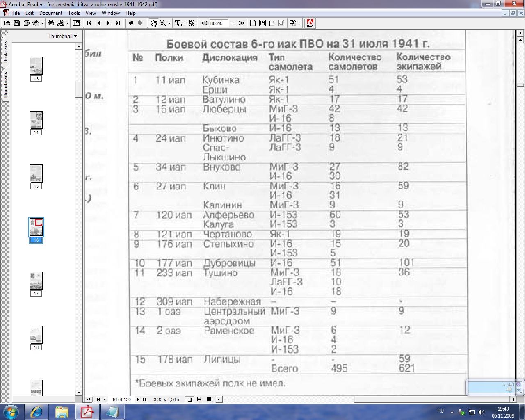Screen dimensions: 525x420
Task: Set view to Actual Size icon
Action: pyautogui.click(x=253, y=23)
